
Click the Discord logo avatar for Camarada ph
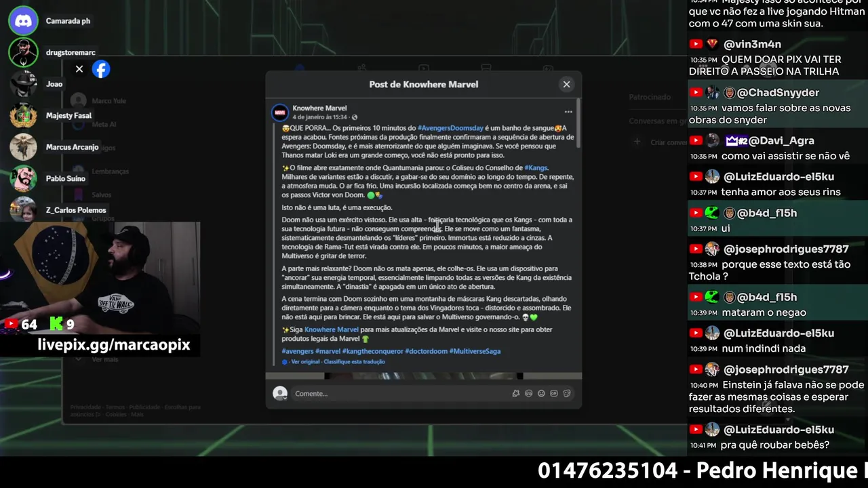click(23, 21)
